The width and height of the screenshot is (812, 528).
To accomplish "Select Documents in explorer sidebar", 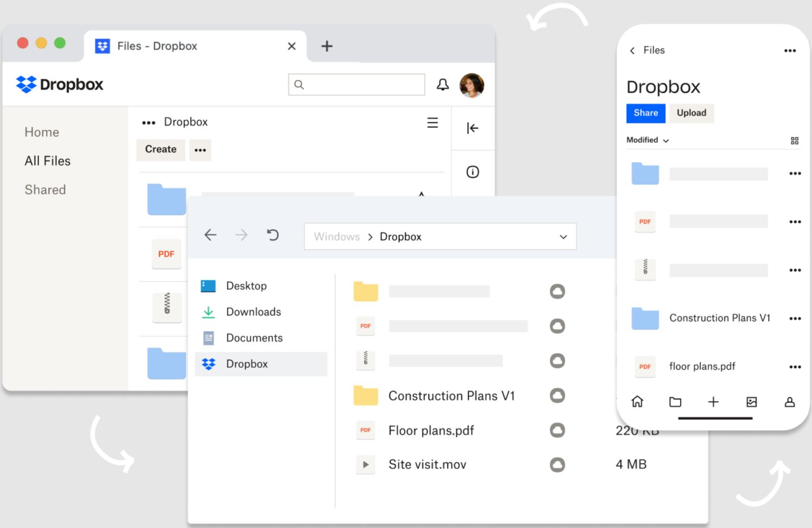I will [261, 338].
